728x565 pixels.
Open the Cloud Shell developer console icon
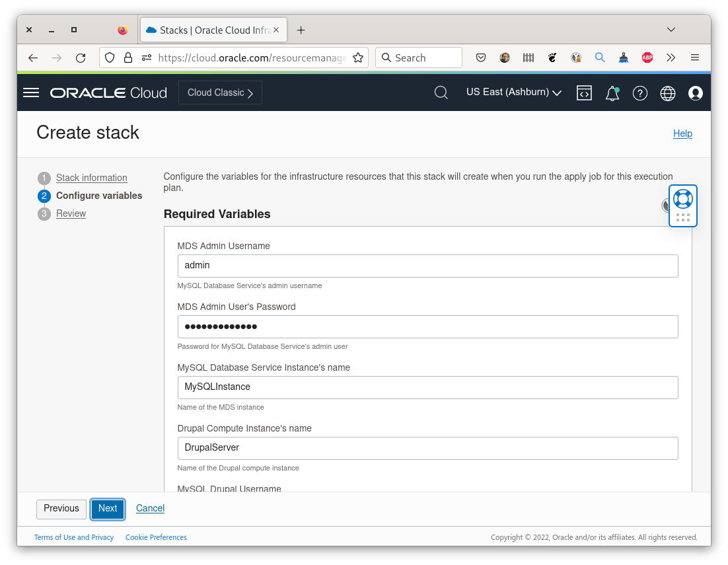point(584,93)
